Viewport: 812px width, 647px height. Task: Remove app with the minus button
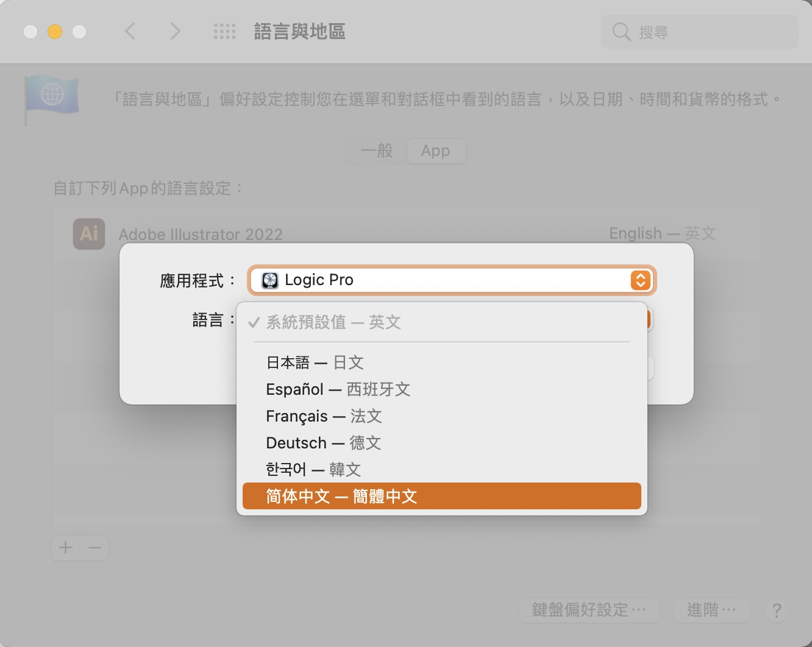[94, 548]
